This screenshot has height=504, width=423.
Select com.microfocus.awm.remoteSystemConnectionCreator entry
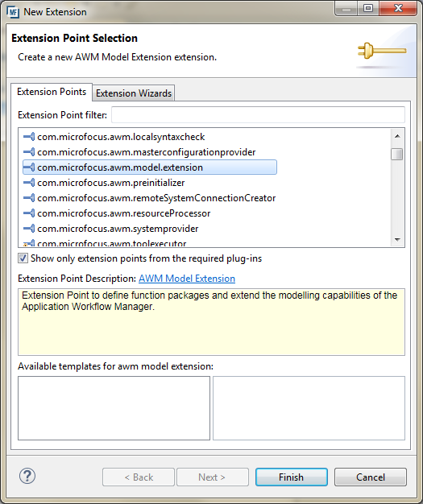[156, 198]
